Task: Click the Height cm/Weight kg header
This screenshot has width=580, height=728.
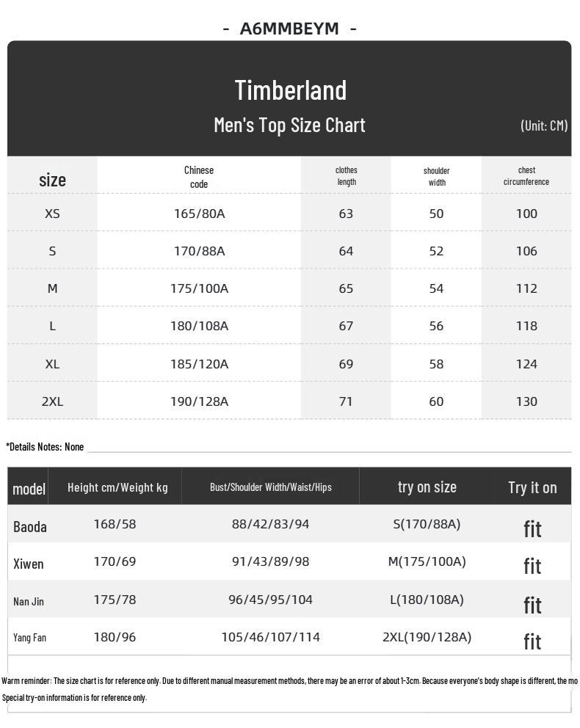Action: 117,487
